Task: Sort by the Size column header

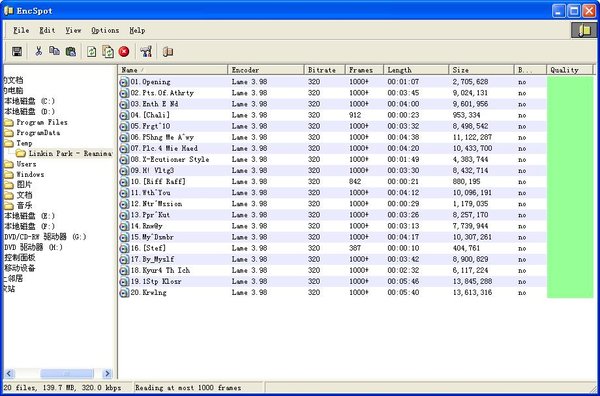Action: (481, 70)
